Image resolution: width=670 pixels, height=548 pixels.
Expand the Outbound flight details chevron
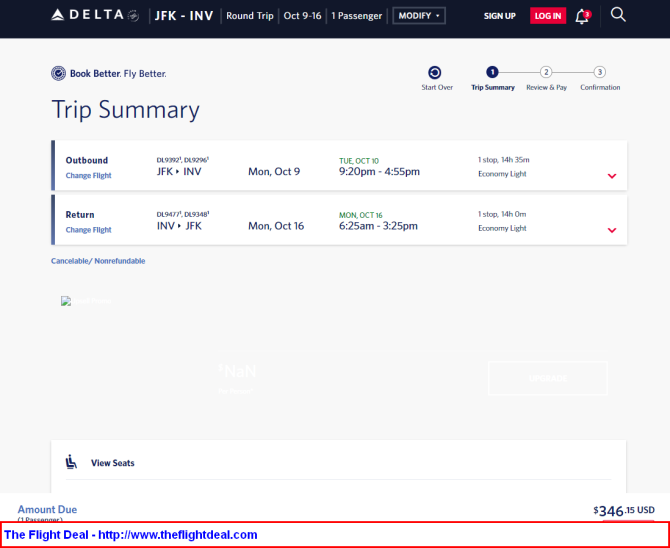pos(612,176)
